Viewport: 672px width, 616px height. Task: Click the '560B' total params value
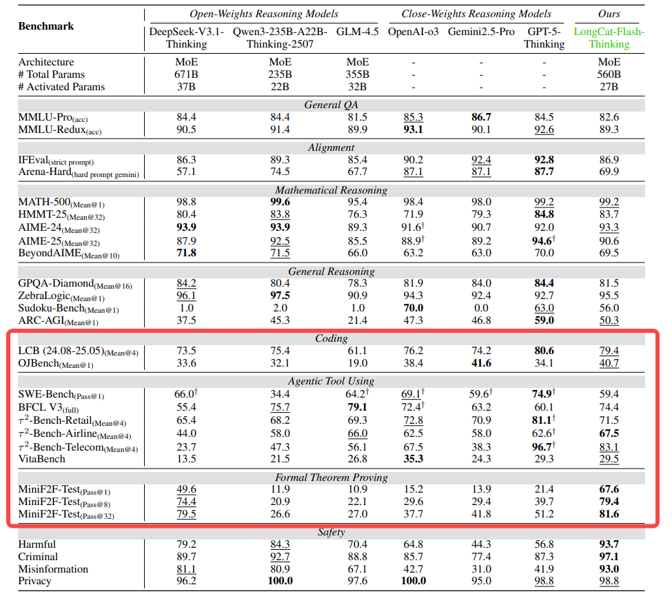609,74
